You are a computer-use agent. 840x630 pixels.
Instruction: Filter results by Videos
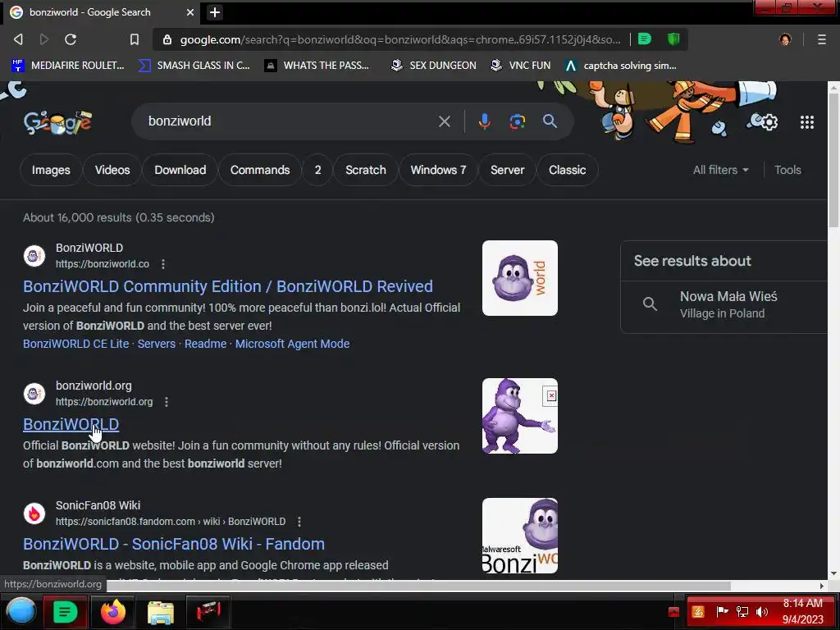112,170
